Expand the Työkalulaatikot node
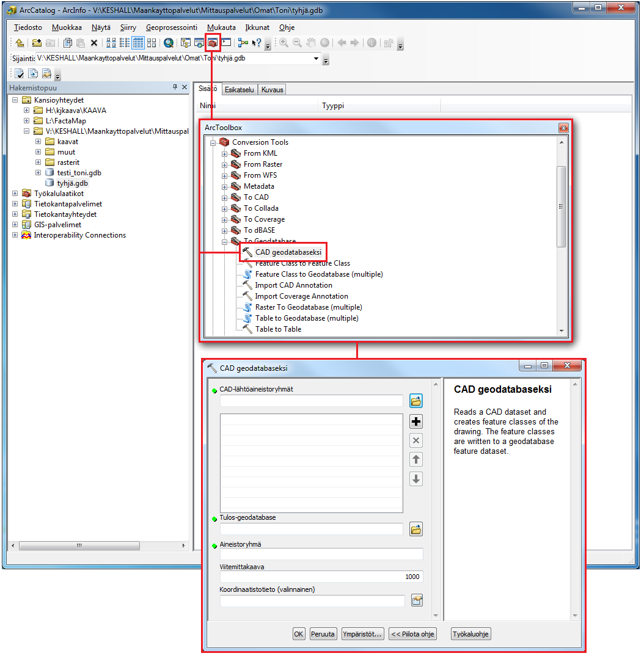 pos(15,193)
